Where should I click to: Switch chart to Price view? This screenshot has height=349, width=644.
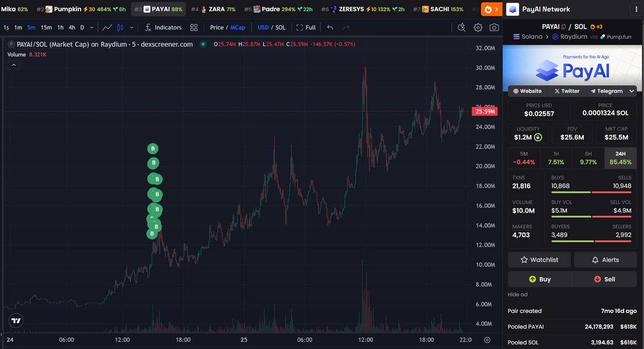coord(217,27)
